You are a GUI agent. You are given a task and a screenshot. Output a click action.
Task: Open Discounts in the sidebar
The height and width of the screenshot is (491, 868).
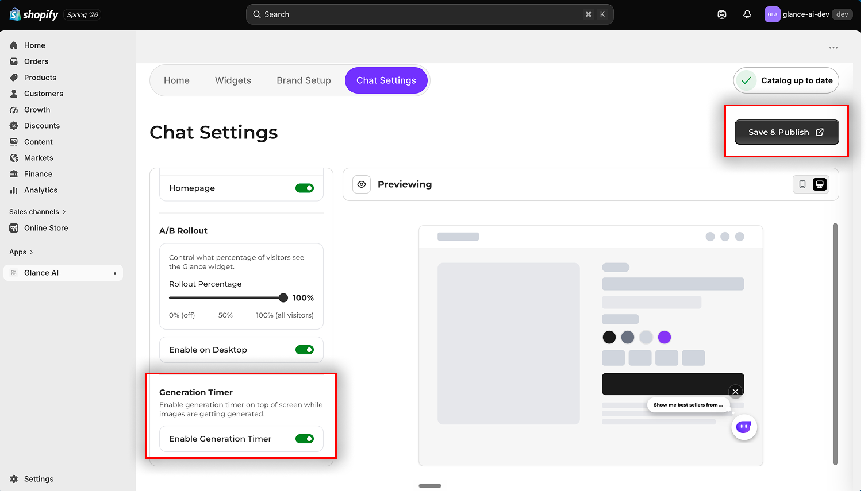pos(42,126)
